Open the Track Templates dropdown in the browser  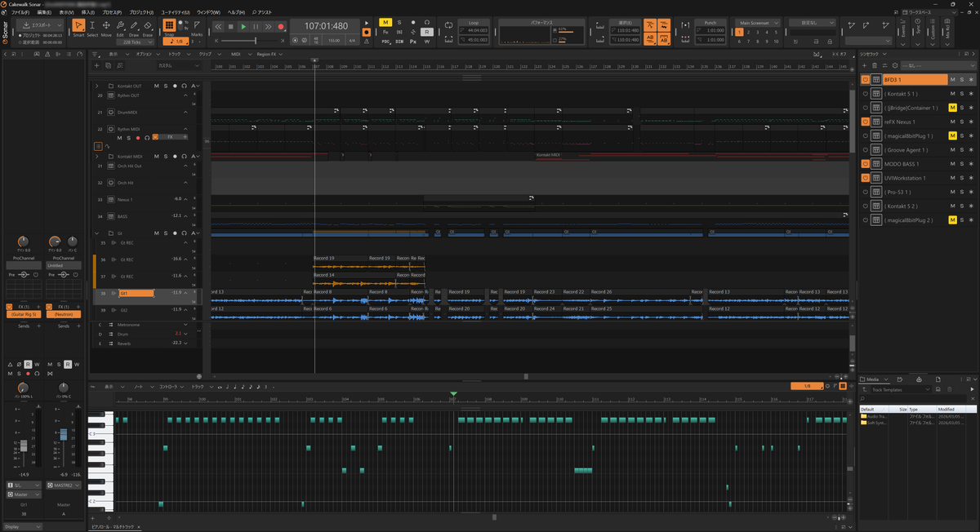(x=902, y=390)
